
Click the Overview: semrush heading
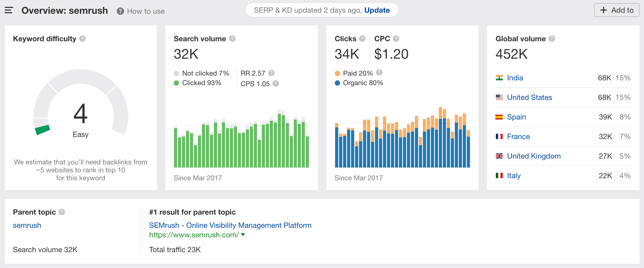65,11
